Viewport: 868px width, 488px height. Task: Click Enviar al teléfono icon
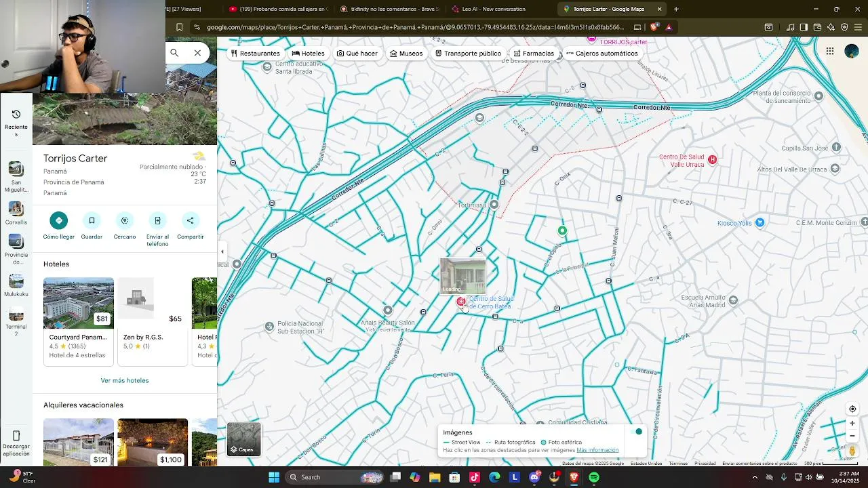(157, 220)
